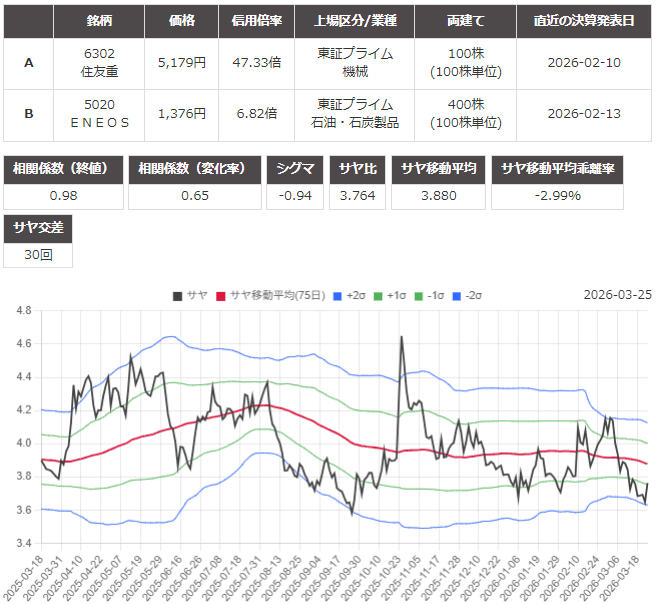Select the 価格 column header
The width and height of the screenshot is (656, 604).
point(181,20)
